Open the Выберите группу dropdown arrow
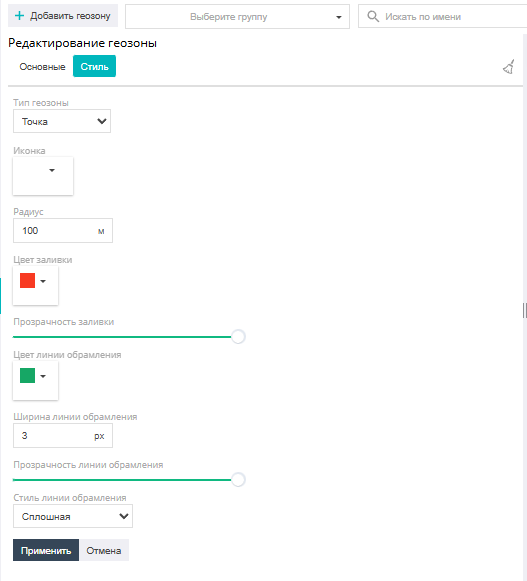 (338, 17)
